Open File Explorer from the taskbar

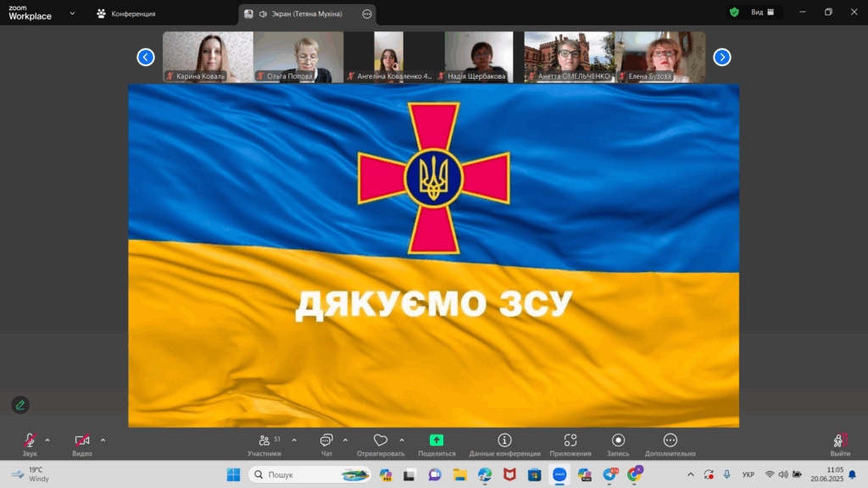pos(460,474)
